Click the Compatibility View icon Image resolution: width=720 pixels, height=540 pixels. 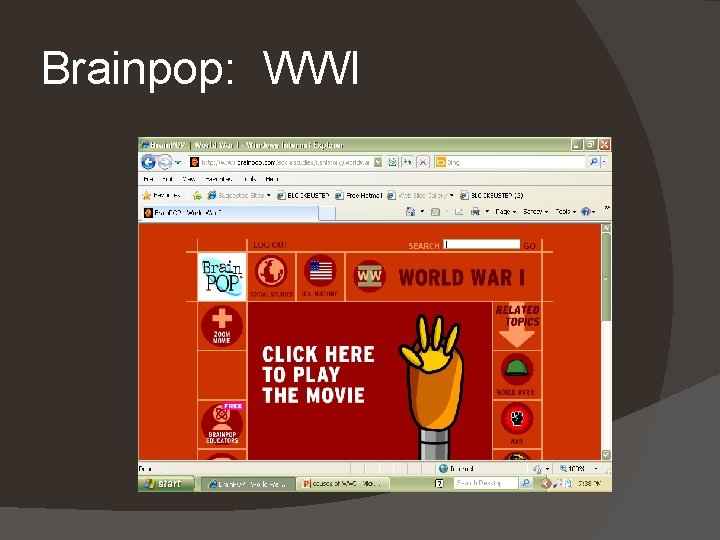click(393, 162)
